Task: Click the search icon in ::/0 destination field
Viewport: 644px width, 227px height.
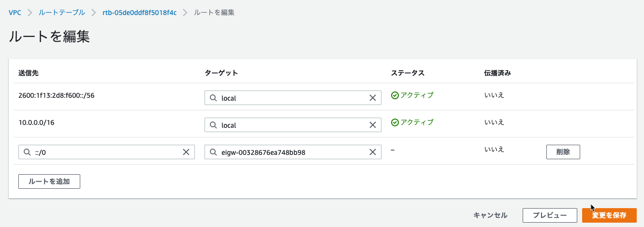Action: coord(27,152)
